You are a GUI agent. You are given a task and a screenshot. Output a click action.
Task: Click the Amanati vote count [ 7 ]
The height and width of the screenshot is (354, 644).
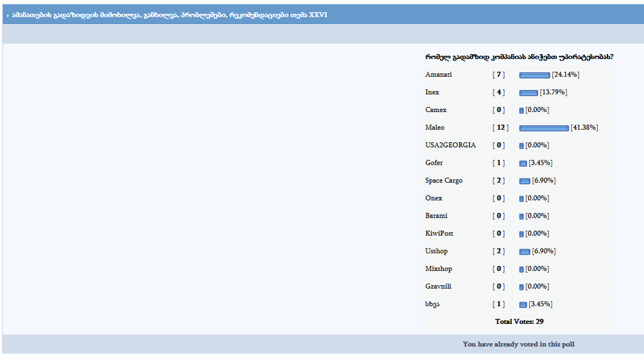point(499,74)
